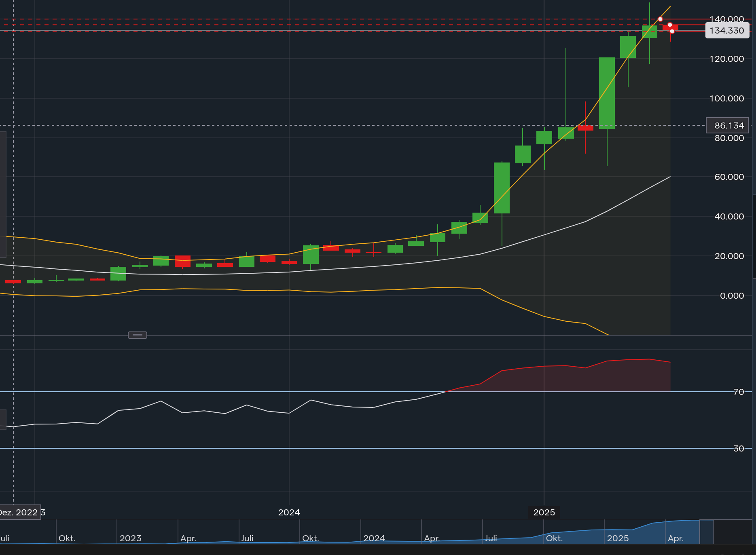756x555 pixels.
Task: Grab the pane resize handle above the RSI panel
Action: (138, 335)
